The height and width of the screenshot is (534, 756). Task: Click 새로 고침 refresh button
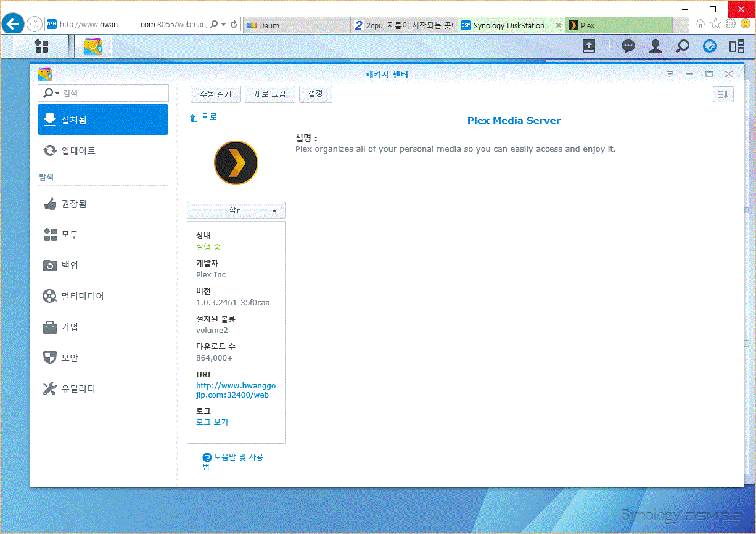(x=270, y=94)
